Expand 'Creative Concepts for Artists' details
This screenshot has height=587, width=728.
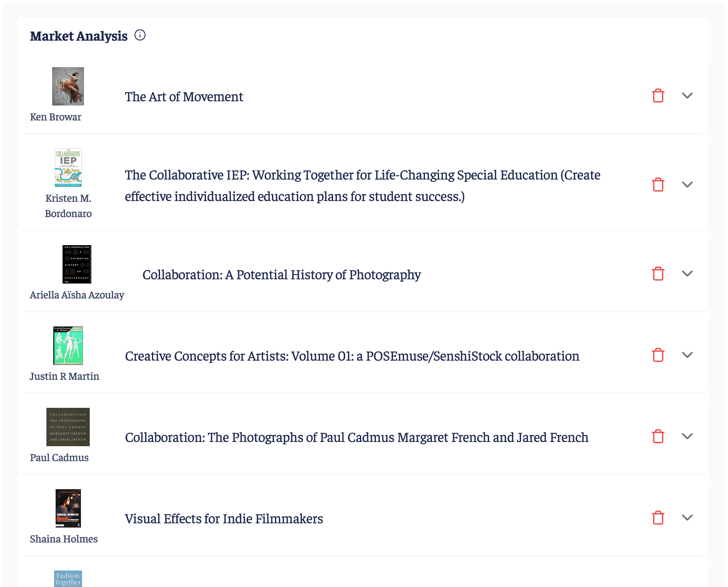(687, 355)
